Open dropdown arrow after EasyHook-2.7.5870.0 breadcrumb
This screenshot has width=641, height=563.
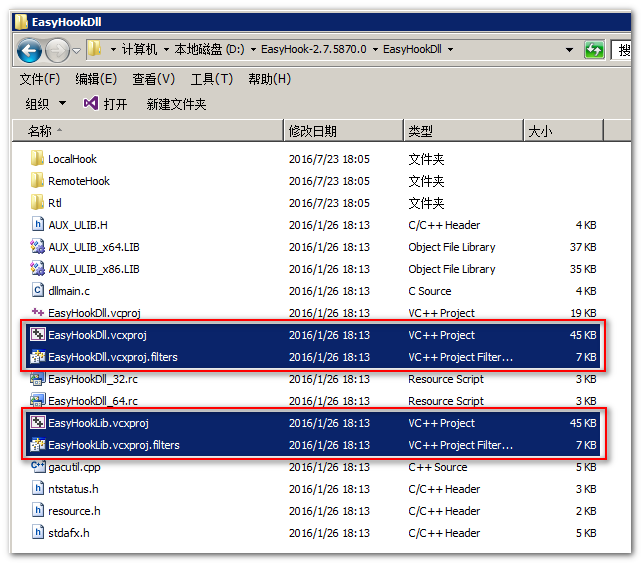coord(375,50)
